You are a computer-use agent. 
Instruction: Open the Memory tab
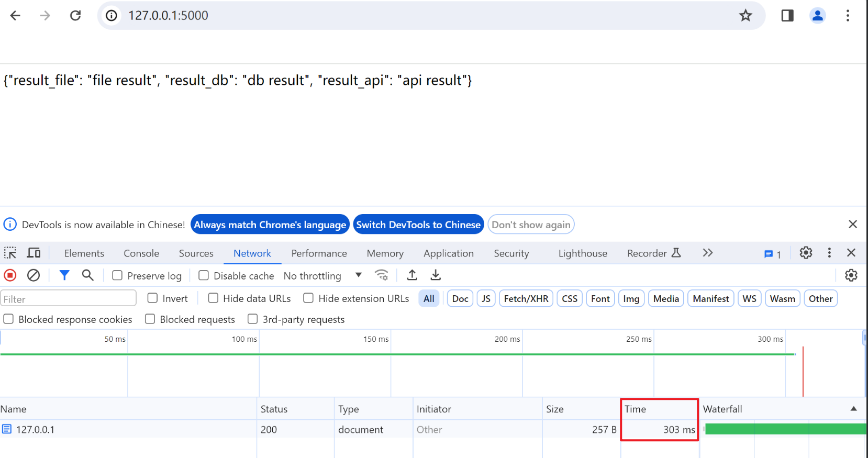[385, 253]
